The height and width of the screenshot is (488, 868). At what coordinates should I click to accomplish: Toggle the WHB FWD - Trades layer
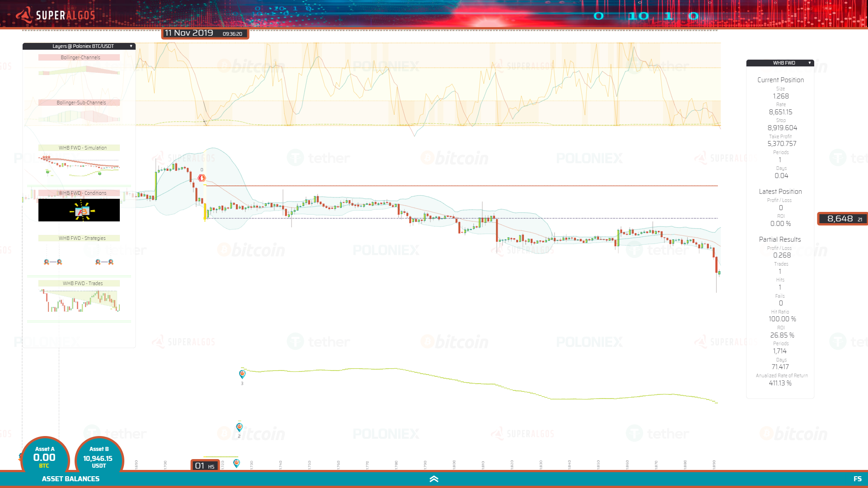79,283
